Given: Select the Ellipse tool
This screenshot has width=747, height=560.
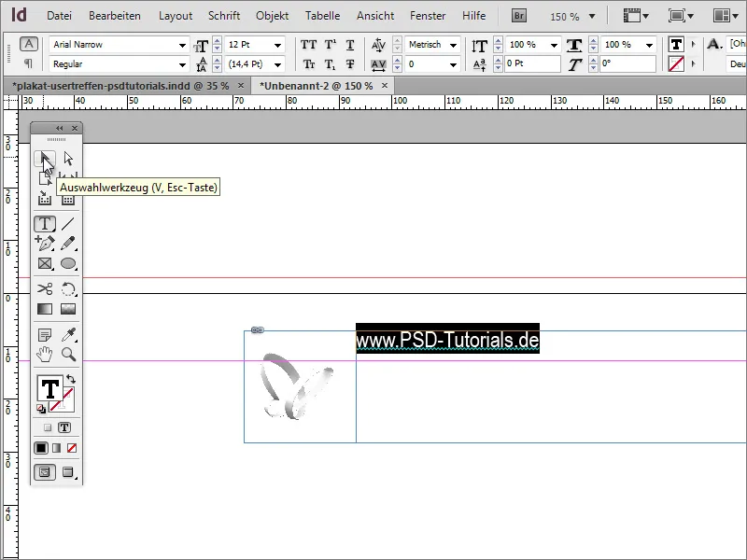Looking at the screenshot, I should (x=68, y=263).
